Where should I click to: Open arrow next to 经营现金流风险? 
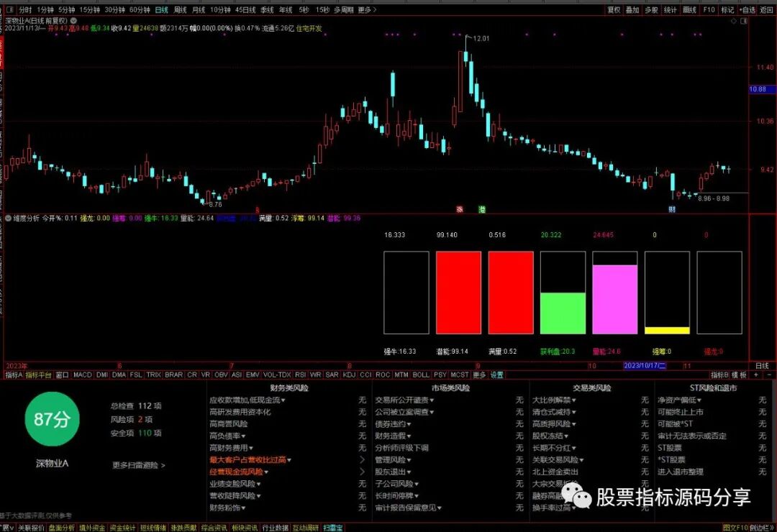362,472
